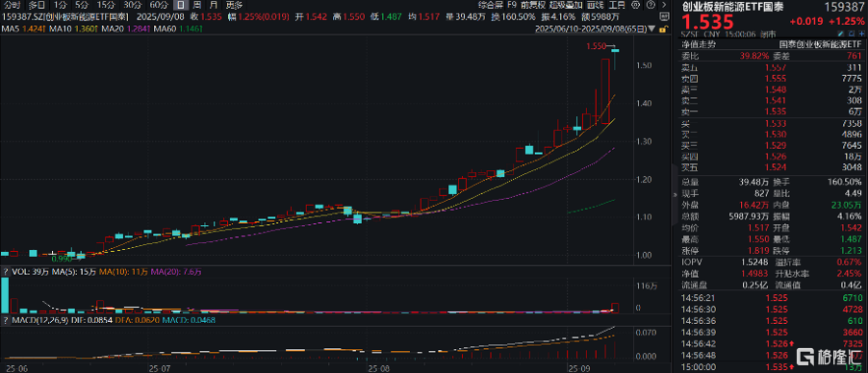Click the 买五 1.524 order row
The height and width of the screenshot is (373, 868).
[772, 167]
